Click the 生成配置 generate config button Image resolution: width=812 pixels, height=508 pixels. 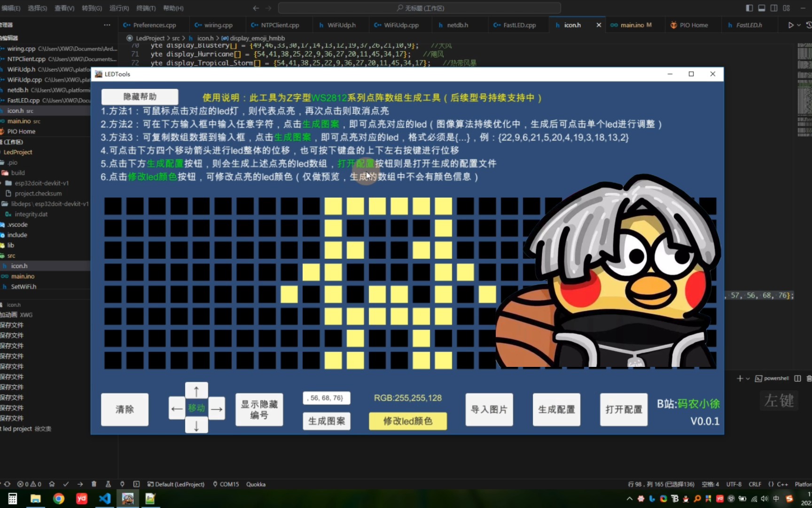pos(556,409)
